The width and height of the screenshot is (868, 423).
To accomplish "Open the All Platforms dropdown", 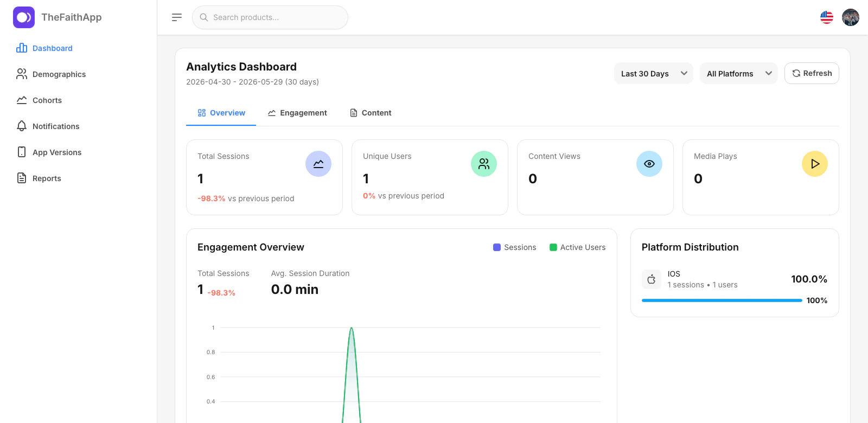I will click(x=739, y=73).
